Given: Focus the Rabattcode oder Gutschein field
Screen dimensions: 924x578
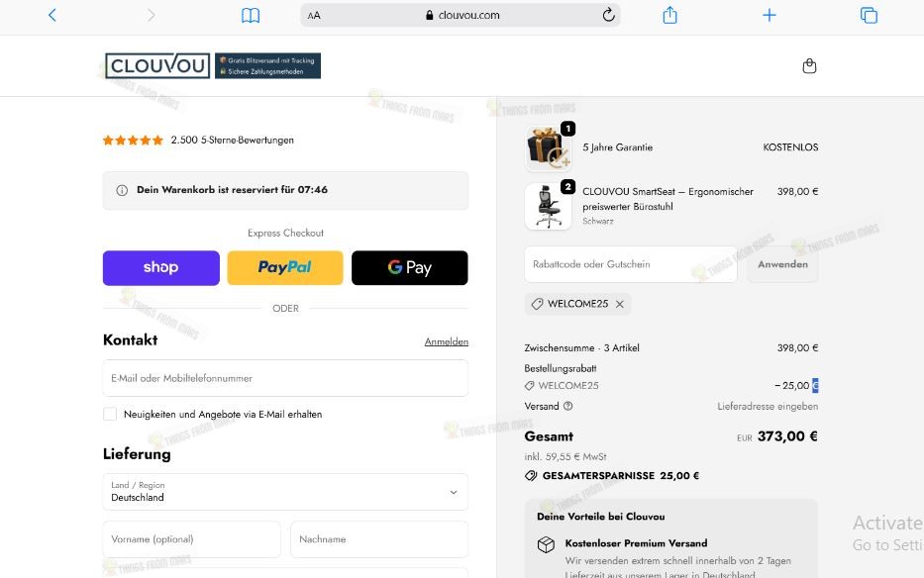Looking at the screenshot, I should [x=631, y=264].
